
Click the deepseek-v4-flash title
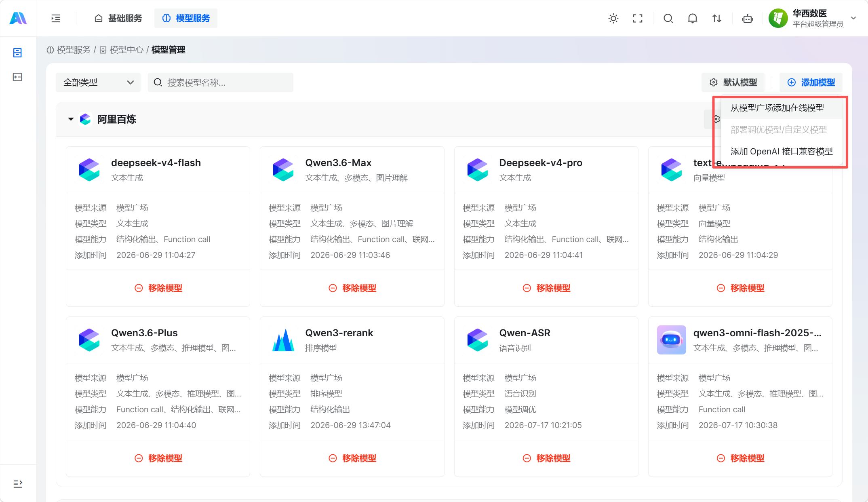coord(156,163)
